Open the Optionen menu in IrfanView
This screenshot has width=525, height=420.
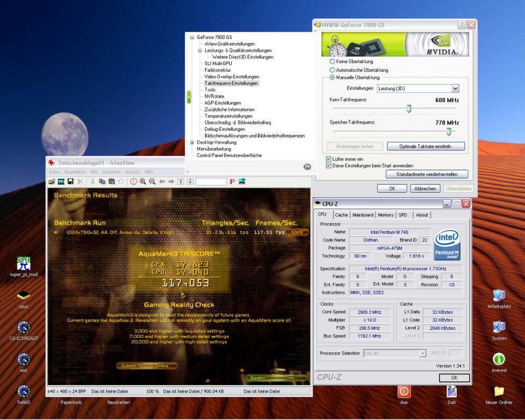[x=111, y=172]
